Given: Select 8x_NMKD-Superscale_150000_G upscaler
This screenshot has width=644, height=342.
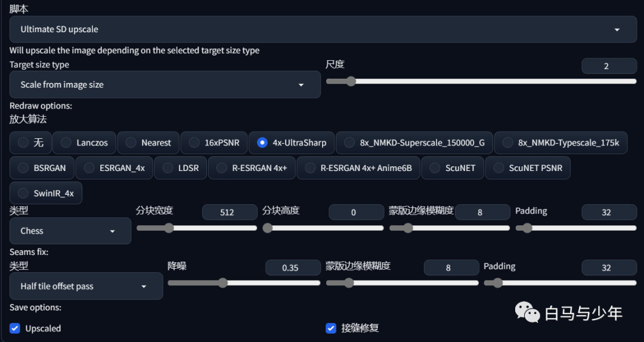Looking at the screenshot, I should (x=414, y=142).
